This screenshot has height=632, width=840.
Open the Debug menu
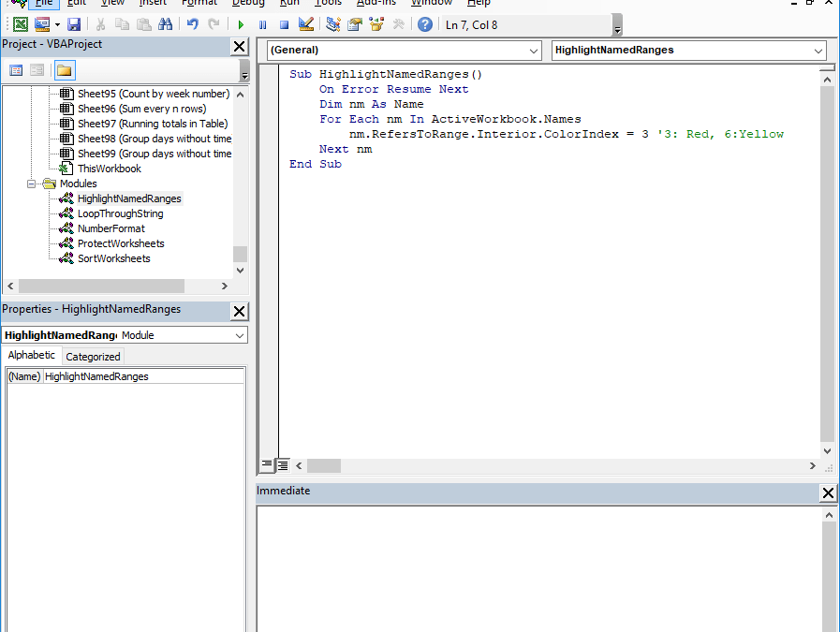[248, 3]
